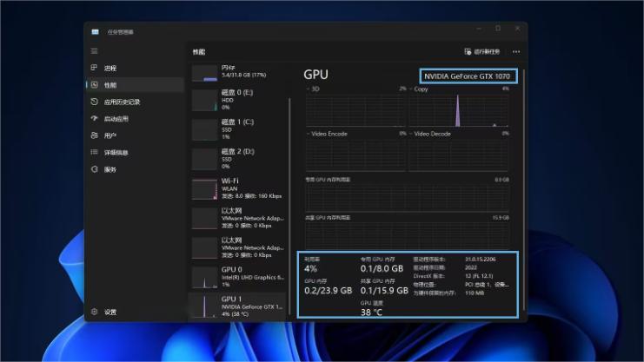Screen dimensions: 644x362
Task: Open the three-dot more options menu
Action: 516,52
